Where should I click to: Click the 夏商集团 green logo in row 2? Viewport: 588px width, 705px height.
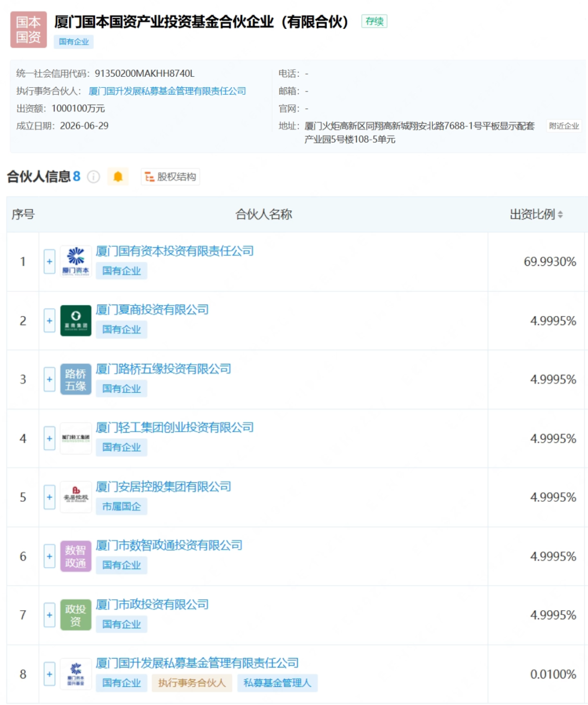pyautogui.click(x=76, y=320)
